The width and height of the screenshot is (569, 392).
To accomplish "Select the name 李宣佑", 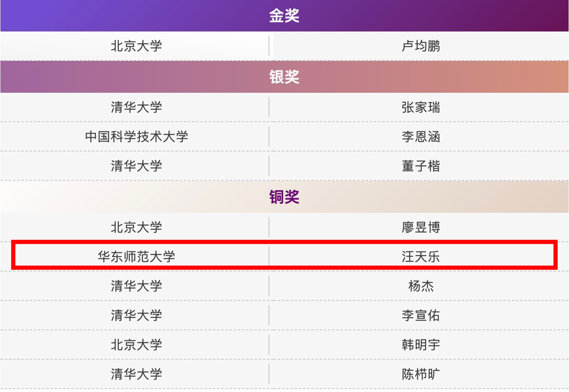I will (420, 316).
